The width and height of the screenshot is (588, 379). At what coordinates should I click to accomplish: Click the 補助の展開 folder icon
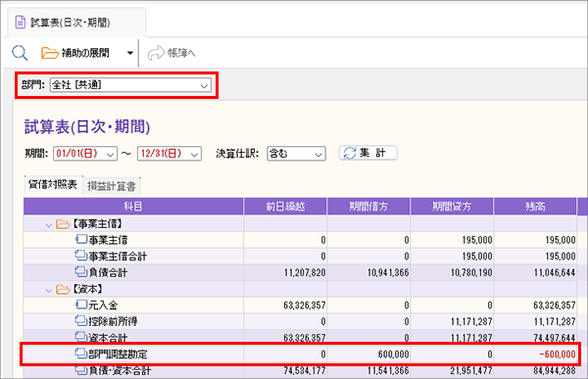pyautogui.click(x=50, y=53)
